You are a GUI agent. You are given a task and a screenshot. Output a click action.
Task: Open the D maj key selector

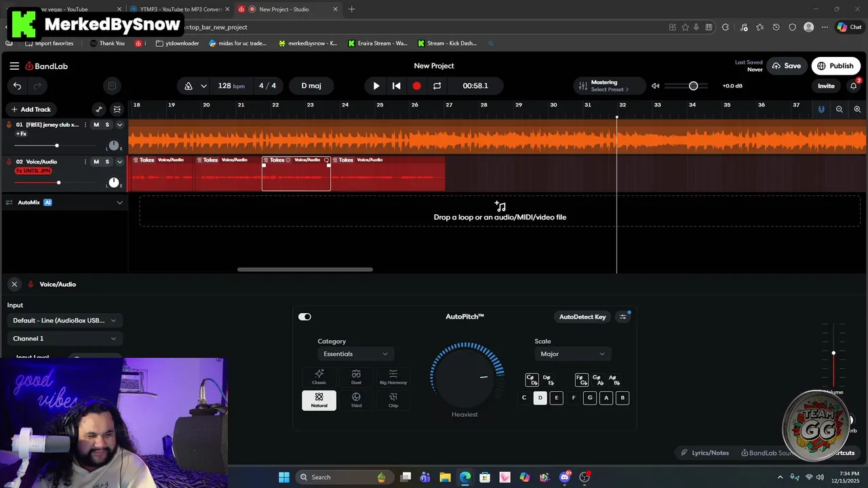tap(311, 86)
